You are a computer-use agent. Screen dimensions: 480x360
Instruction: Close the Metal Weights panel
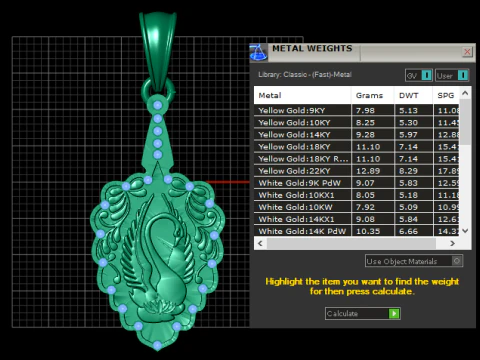tap(467, 52)
